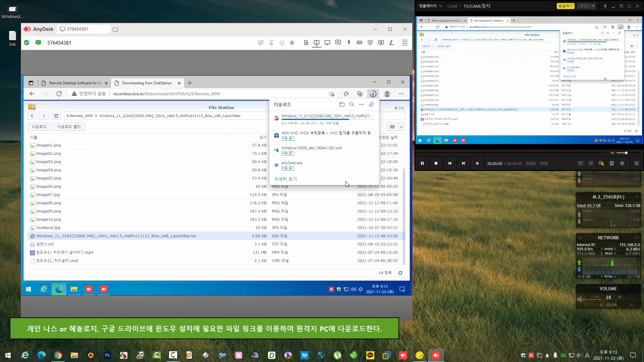The width and height of the screenshot is (644, 362).
Task: Open PotPlayer settings gear
Action: point(622,163)
